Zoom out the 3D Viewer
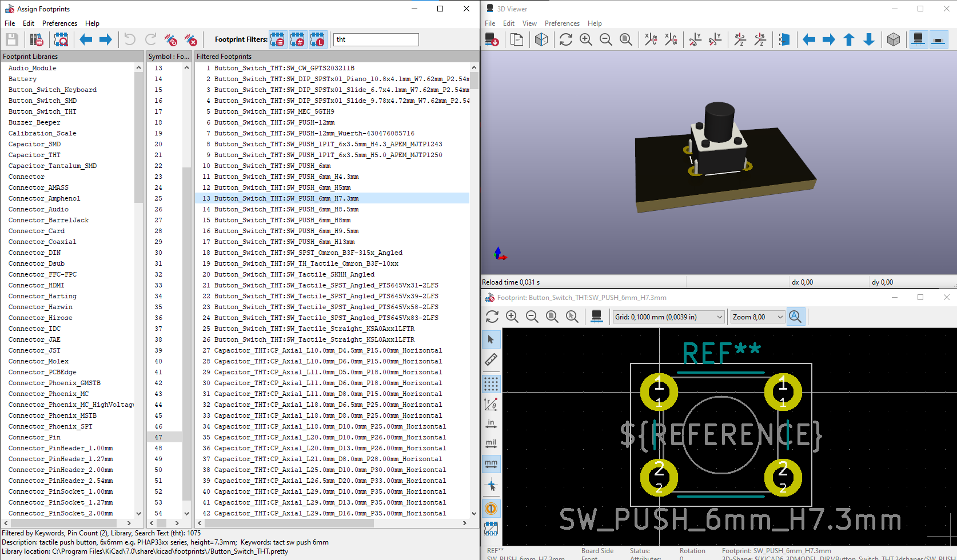The width and height of the screenshot is (957, 560). pyautogui.click(x=606, y=39)
